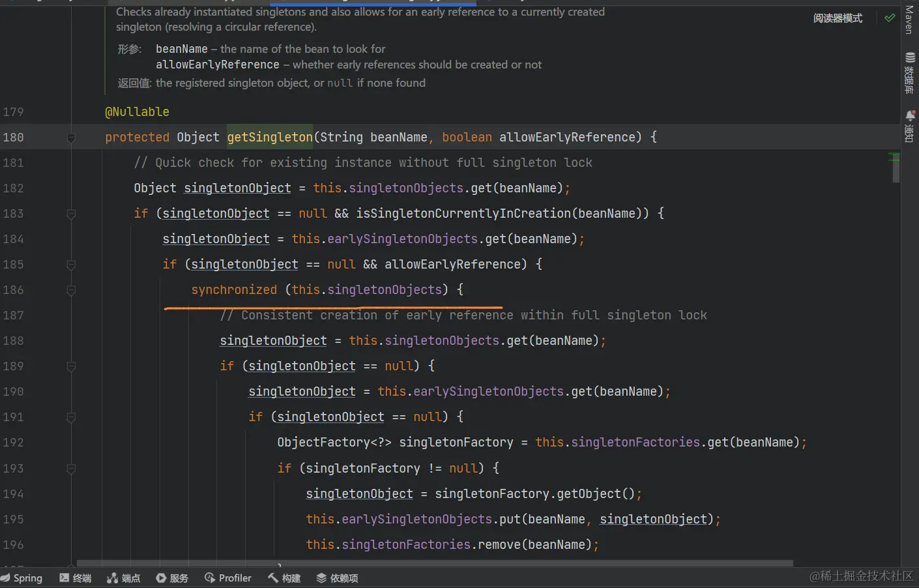Click the Object return type on line 180
Viewport: 919px width, 588px height.
pyautogui.click(x=198, y=138)
